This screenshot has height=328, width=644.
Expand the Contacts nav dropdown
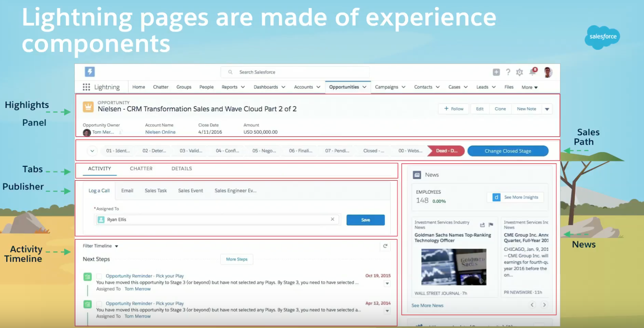point(438,87)
